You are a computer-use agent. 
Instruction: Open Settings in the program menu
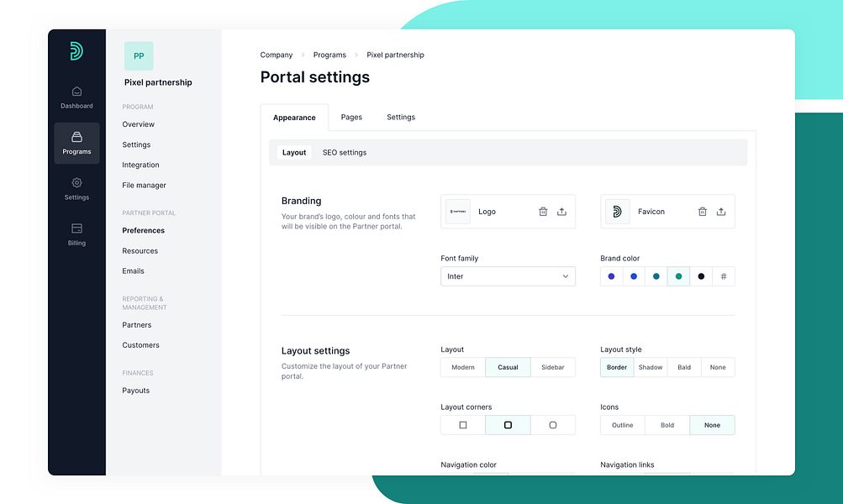[x=136, y=144]
